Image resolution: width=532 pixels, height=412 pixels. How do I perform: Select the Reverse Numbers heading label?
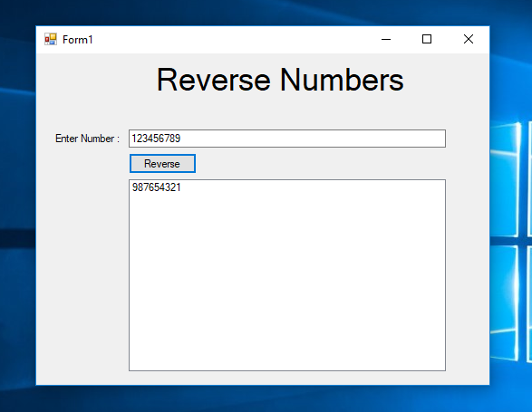(280, 80)
